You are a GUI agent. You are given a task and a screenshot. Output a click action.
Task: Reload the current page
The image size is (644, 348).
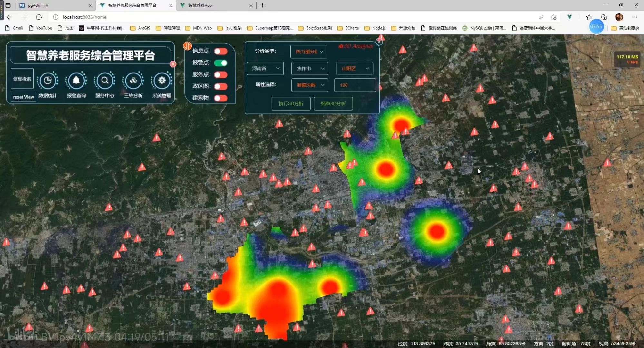tap(39, 17)
